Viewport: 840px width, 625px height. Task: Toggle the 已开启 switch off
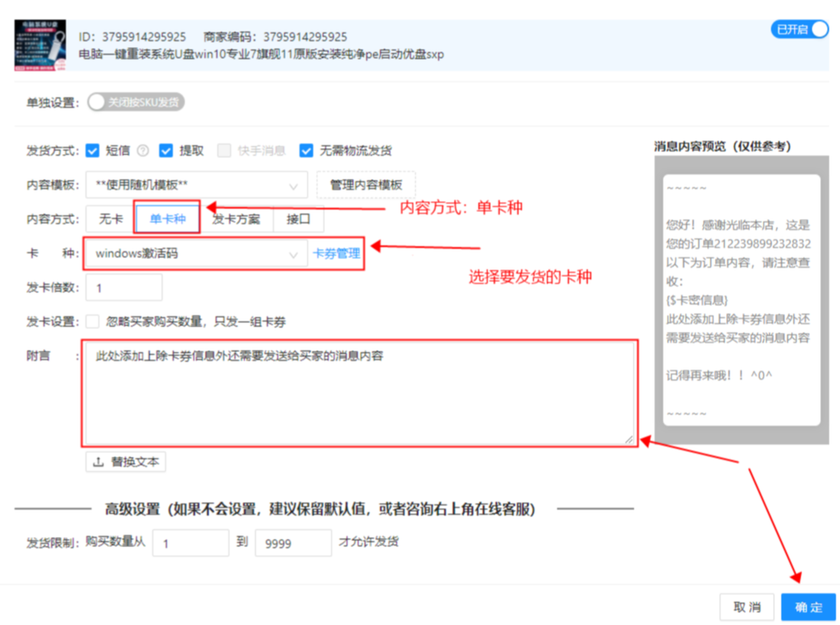coord(800,29)
